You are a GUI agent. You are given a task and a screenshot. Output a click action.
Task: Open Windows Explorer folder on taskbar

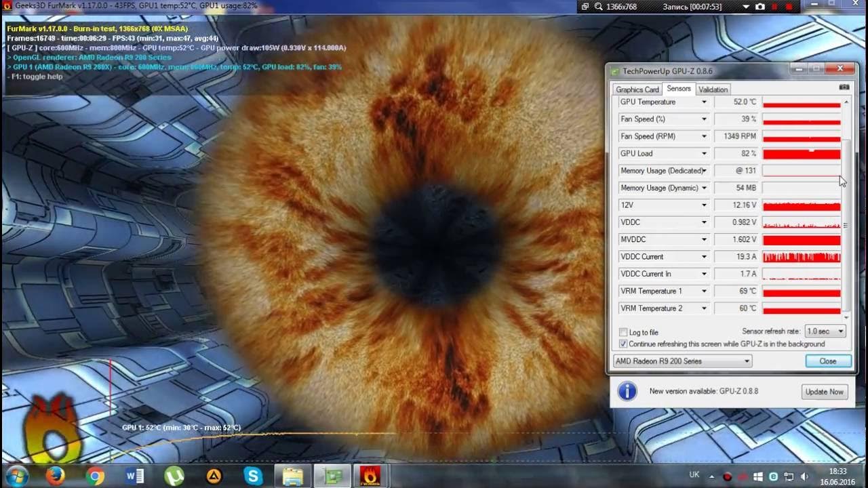click(x=293, y=476)
